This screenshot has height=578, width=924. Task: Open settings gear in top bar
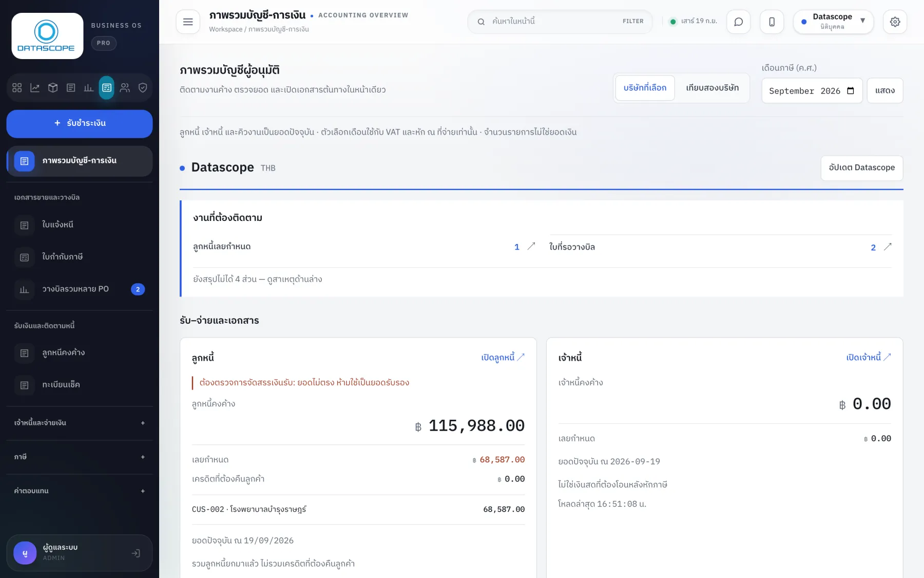(x=895, y=22)
